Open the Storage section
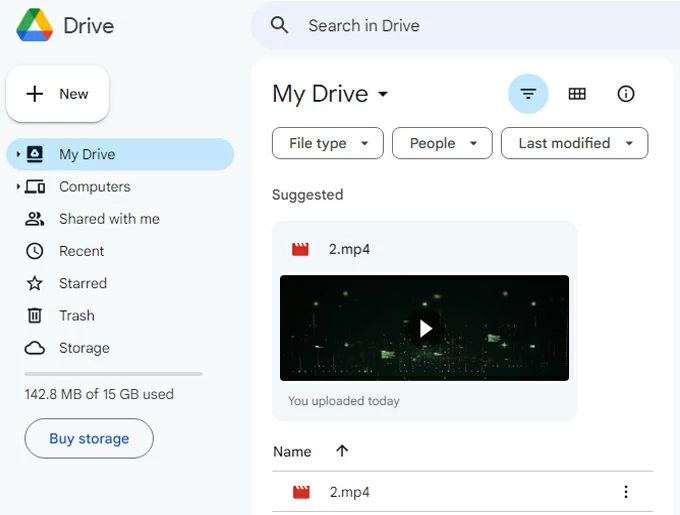The height and width of the screenshot is (515, 680). [84, 348]
